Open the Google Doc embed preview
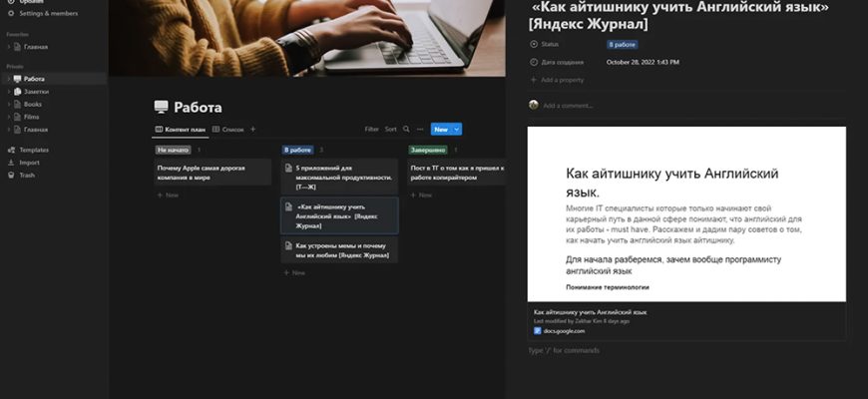The height and width of the screenshot is (399, 868). pyautogui.click(x=686, y=213)
